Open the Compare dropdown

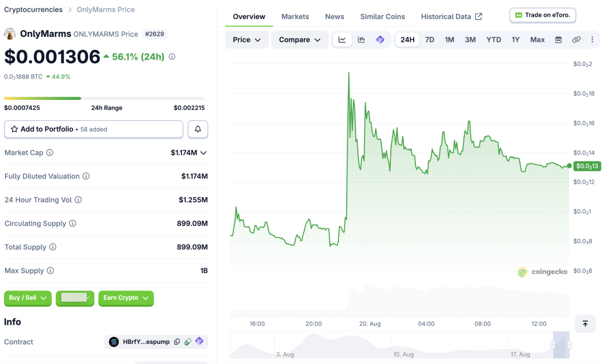(x=300, y=40)
